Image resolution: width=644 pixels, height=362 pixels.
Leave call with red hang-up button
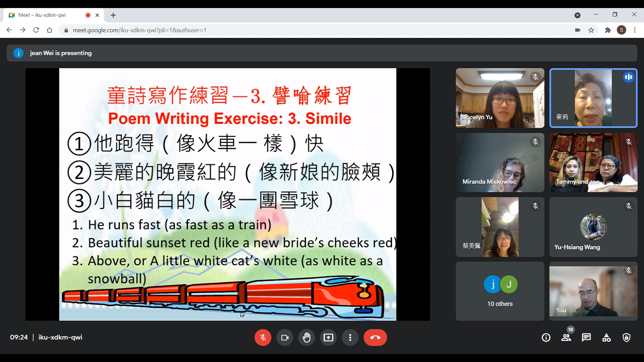point(375,338)
